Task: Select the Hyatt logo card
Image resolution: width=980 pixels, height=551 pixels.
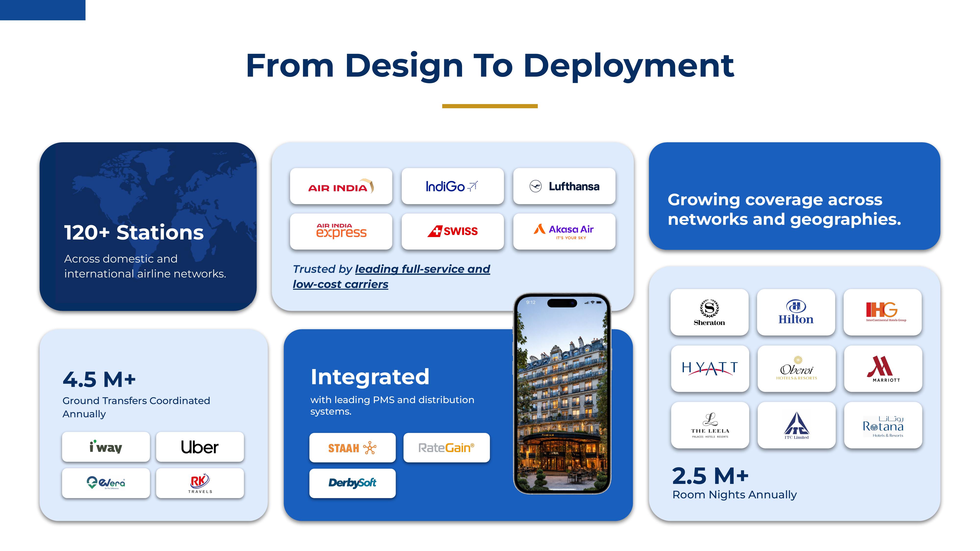Action: [710, 369]
